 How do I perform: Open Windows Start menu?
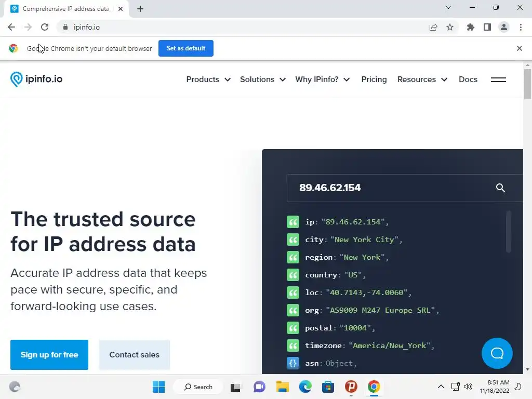159,387
